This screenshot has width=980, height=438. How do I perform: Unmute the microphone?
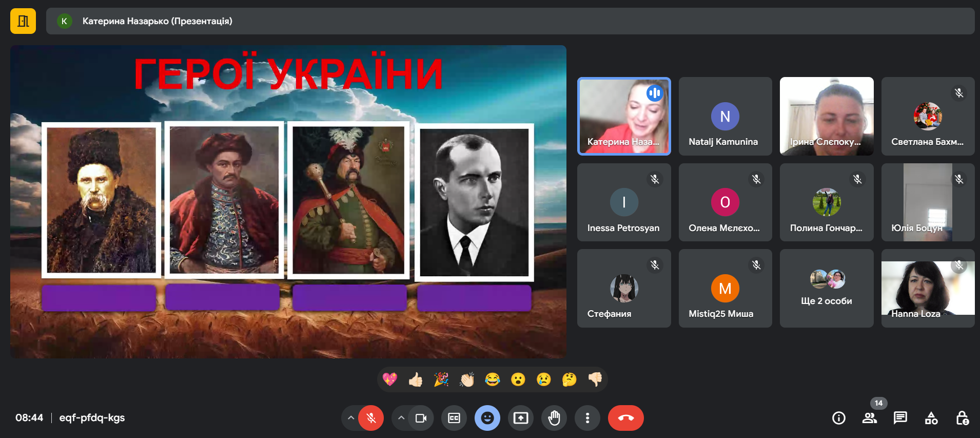coord(371,418)
